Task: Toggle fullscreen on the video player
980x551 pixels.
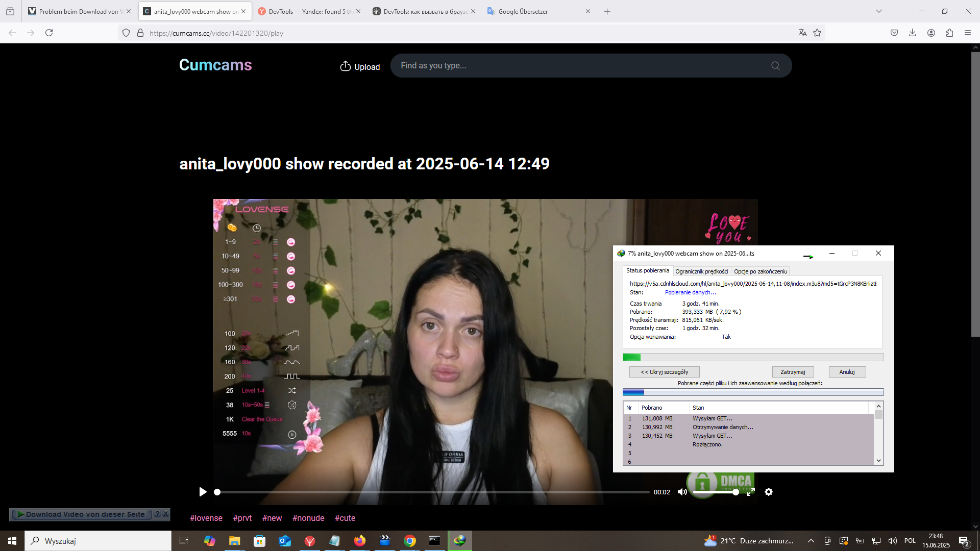Action: 751,492
